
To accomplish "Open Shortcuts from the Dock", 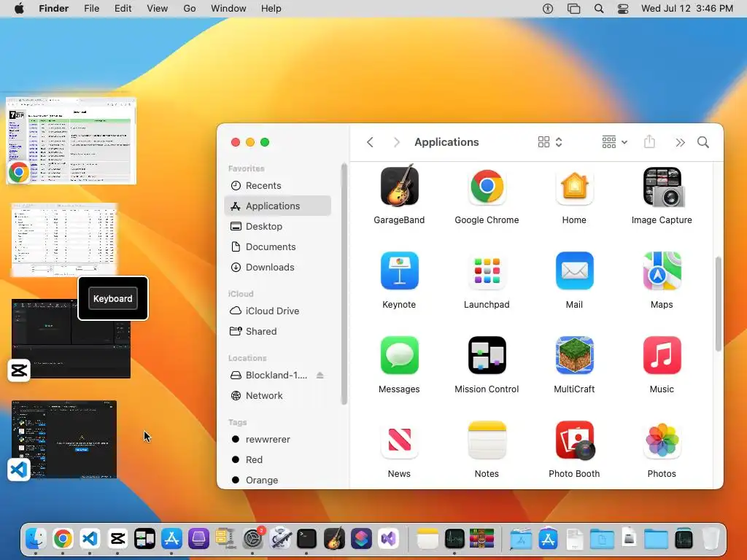I will point(361,539).
